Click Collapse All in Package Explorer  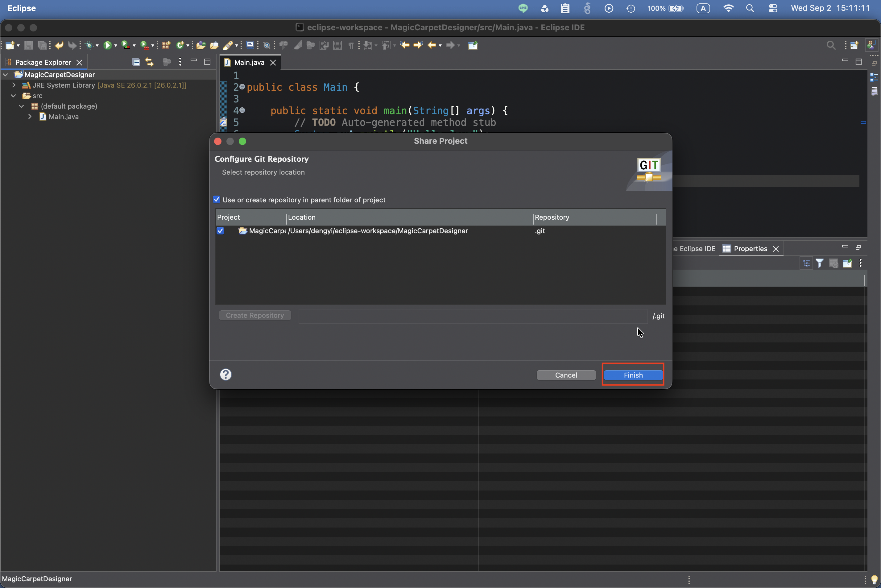pos(136,62)
